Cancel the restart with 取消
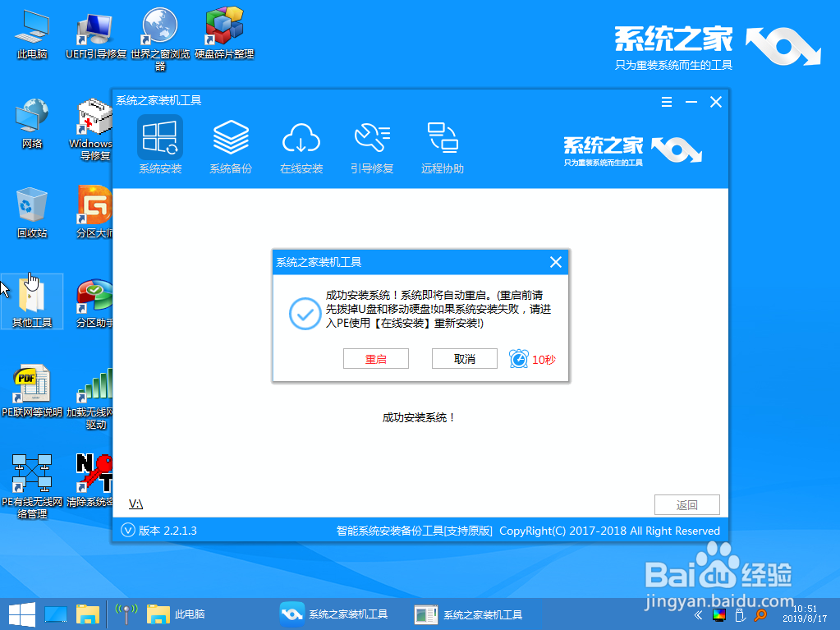This screenshot has width=840, height=630. 464,358
